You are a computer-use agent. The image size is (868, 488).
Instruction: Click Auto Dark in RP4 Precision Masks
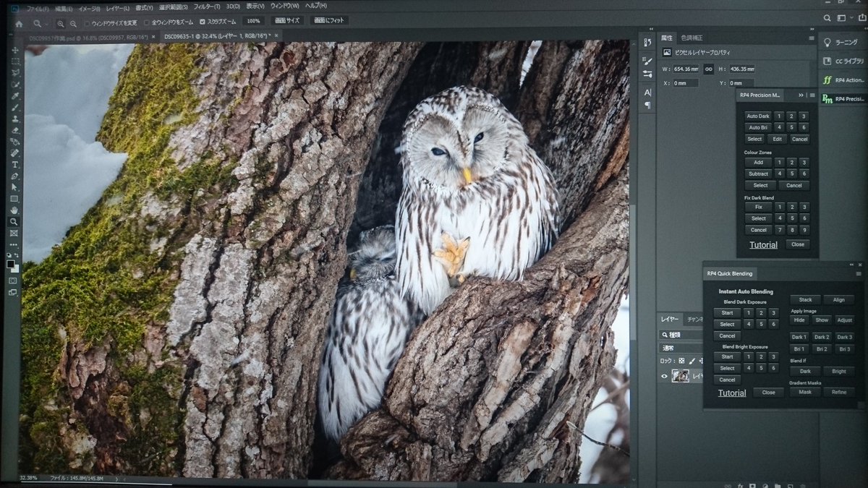coord(757,116)
